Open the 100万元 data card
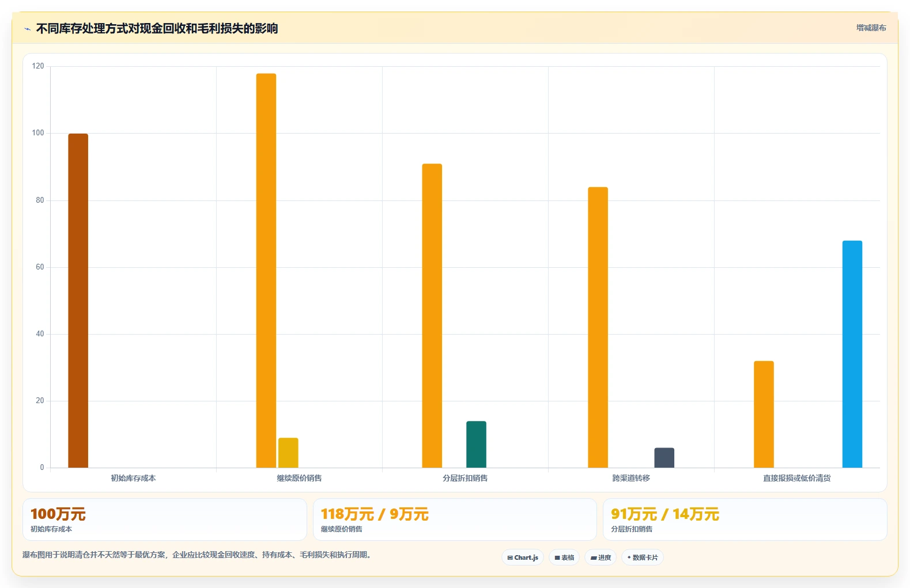 click(165, 519)
